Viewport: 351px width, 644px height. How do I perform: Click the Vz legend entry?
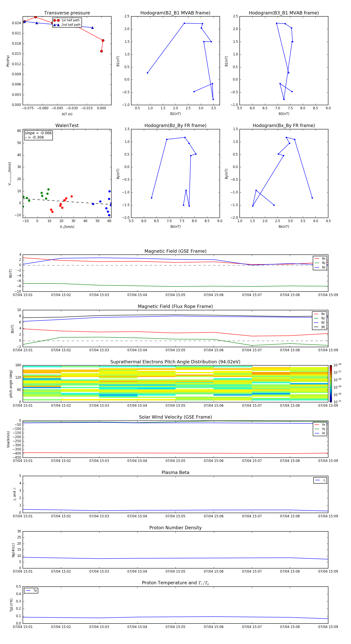tap(320, 433)
